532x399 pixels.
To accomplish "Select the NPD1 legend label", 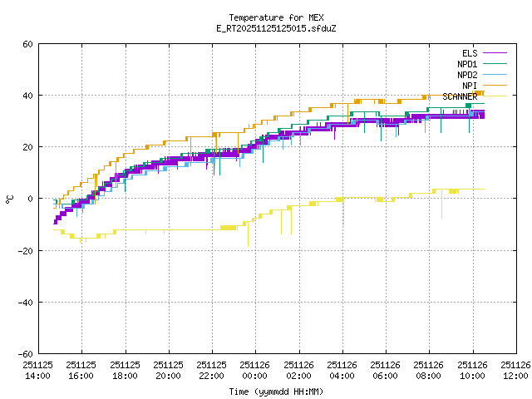I will 467,64.
